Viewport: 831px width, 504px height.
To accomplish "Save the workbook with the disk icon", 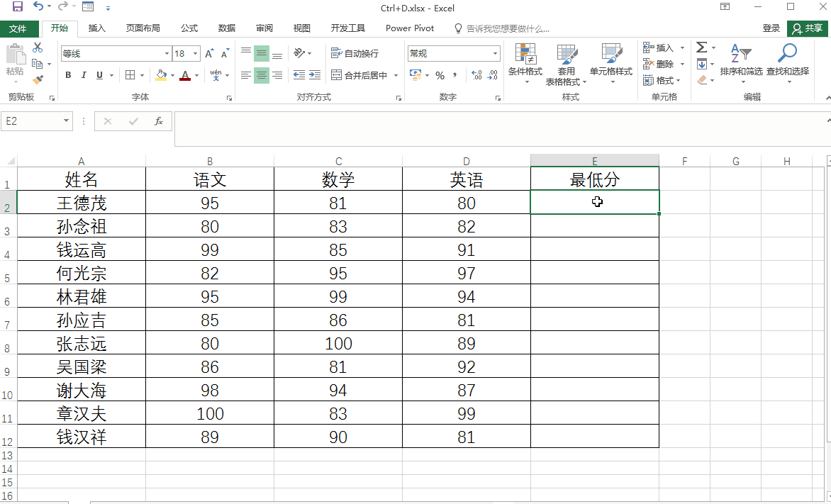I will pos(18,7).
